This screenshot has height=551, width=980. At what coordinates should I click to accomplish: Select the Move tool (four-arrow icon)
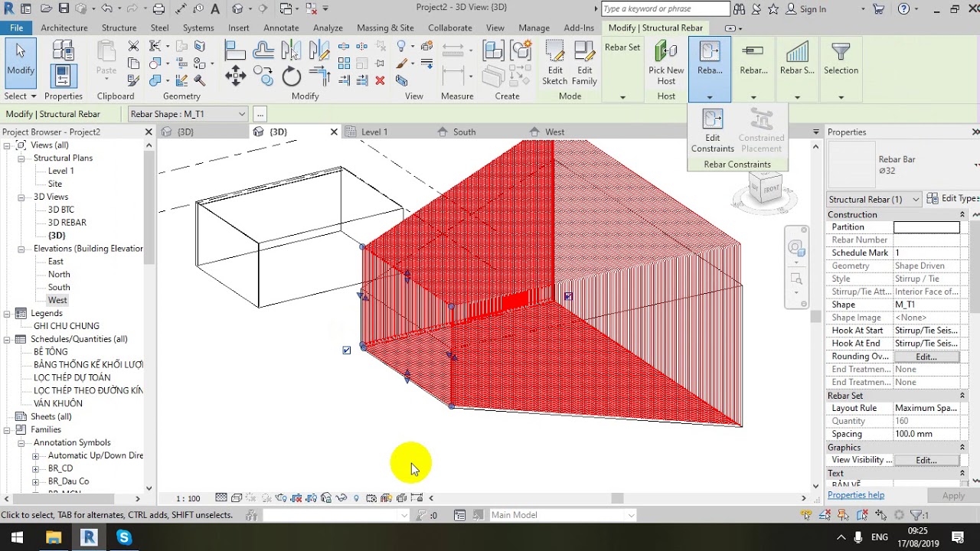pos(235,76)
